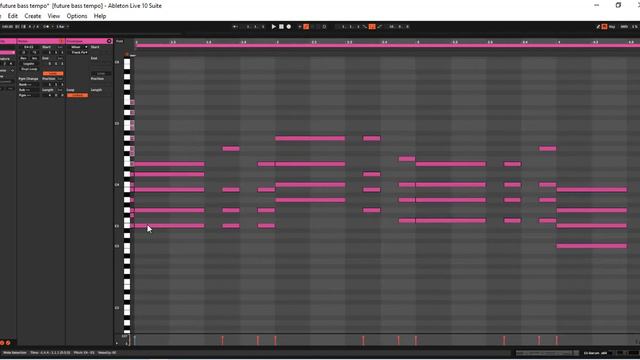Image resolution: width=640 pixels, height=360 pixels.
Task: Click the CPU load meter
Action: pyautogui.click(x=635, y=27)
